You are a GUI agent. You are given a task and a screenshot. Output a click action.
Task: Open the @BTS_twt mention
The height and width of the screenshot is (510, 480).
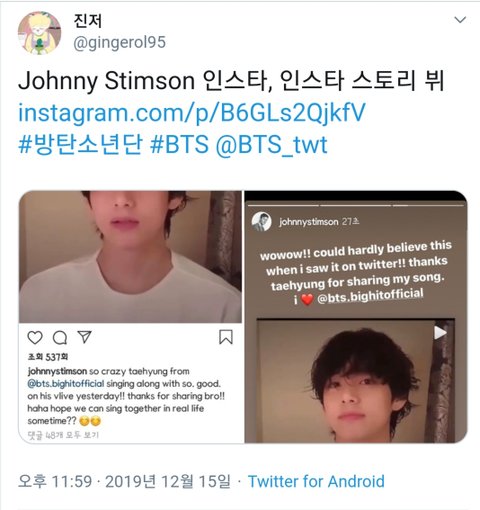(272, 145)
